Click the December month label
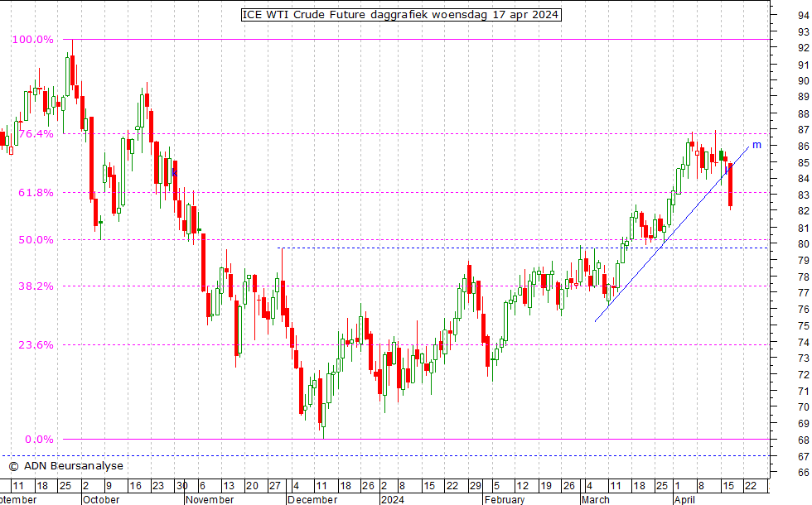The image size is (812, 505). coord(312,500)
